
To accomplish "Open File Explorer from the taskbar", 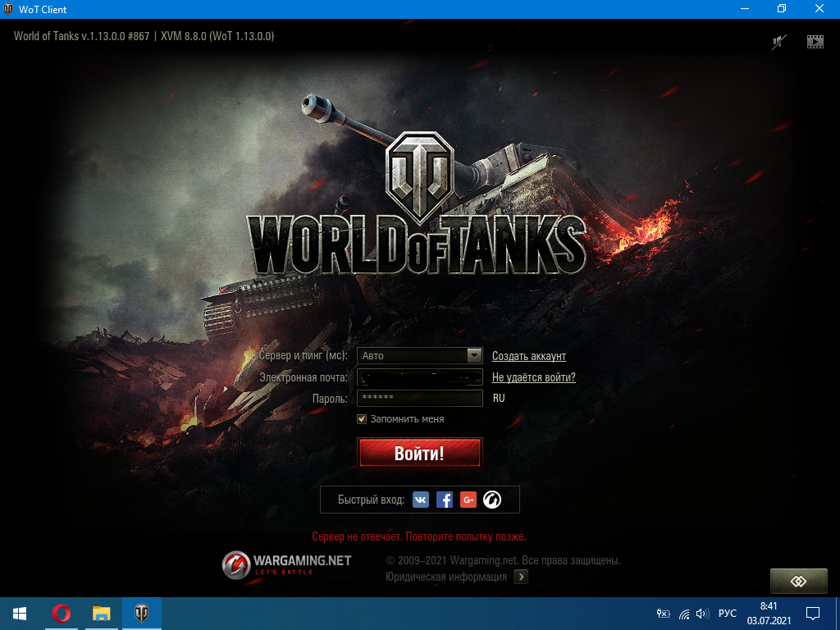I will click(101, 614).
